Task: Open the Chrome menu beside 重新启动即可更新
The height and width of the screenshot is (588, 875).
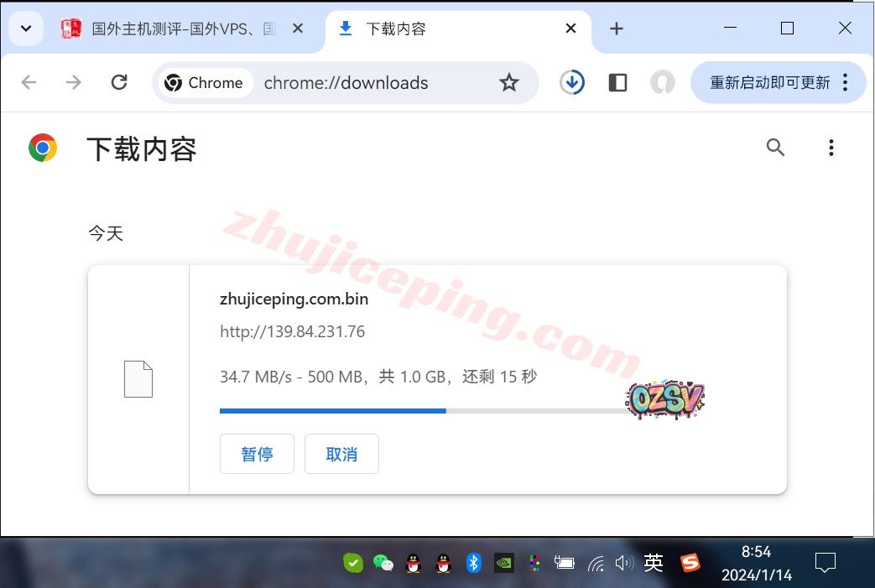Action: [845, 82]
